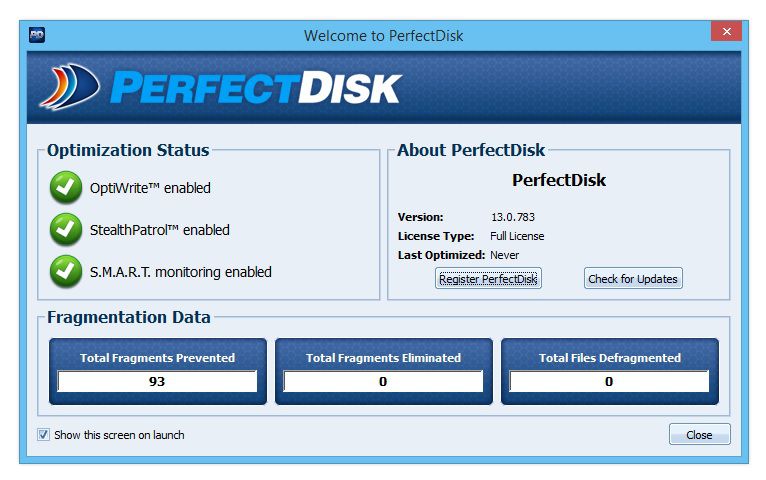Click the Last Optimized label

441,255
